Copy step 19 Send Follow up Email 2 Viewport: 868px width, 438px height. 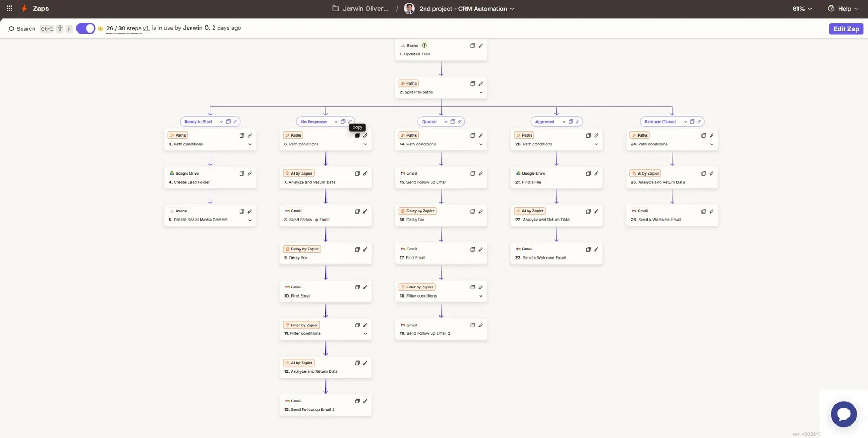pos(473,325)
